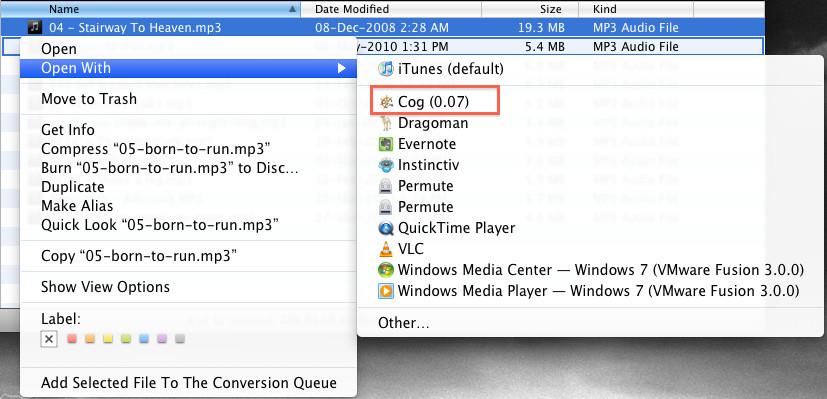
Task: Open file with iTunes default app icon
Action: (x=386, y=69)
